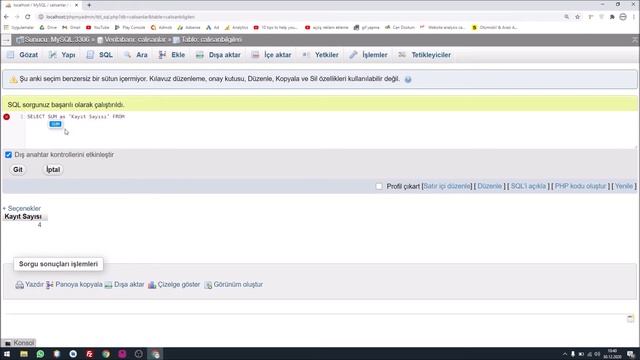Open the YouTube bookmark
Screen dimensions: 640x360
coord(98,27)
